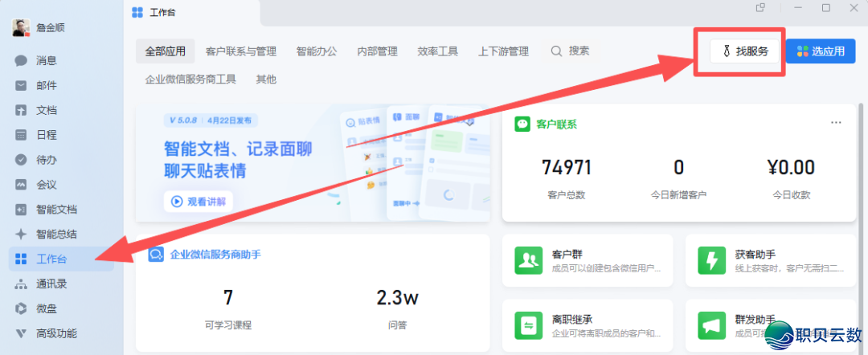The height and width of the screenshot is (355, 868).
Task: Click the 7 可学习课程 value
Action: tap(228, 297)
